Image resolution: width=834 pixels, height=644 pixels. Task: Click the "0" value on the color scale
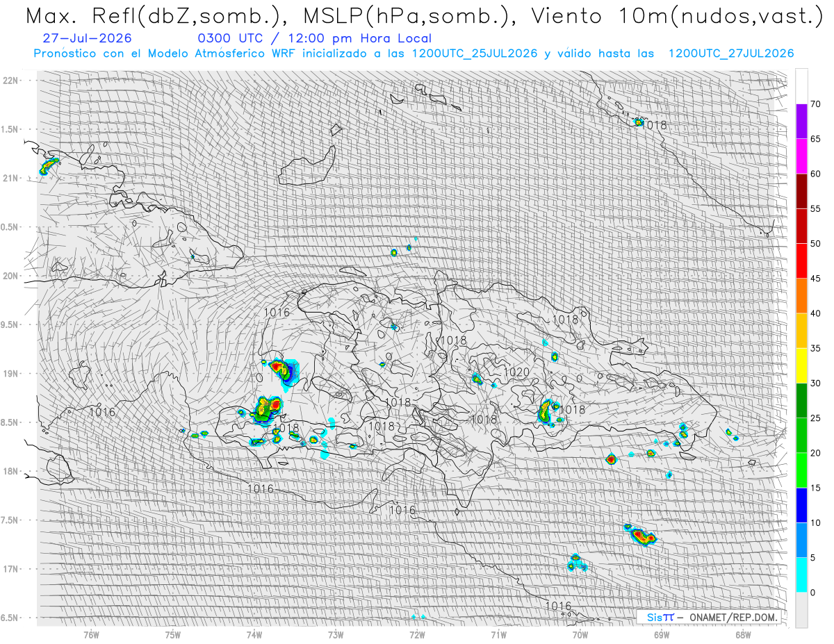pyautogui.click(x=812, y=592)
